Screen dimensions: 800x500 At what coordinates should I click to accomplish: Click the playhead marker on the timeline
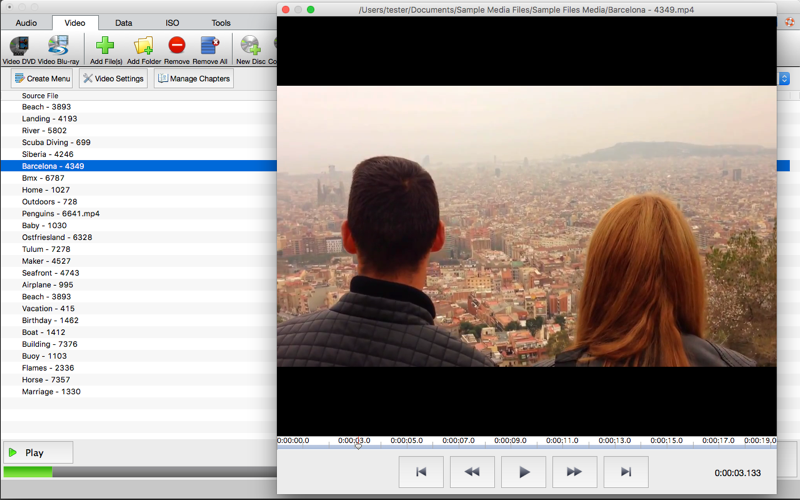coord(358,444)
